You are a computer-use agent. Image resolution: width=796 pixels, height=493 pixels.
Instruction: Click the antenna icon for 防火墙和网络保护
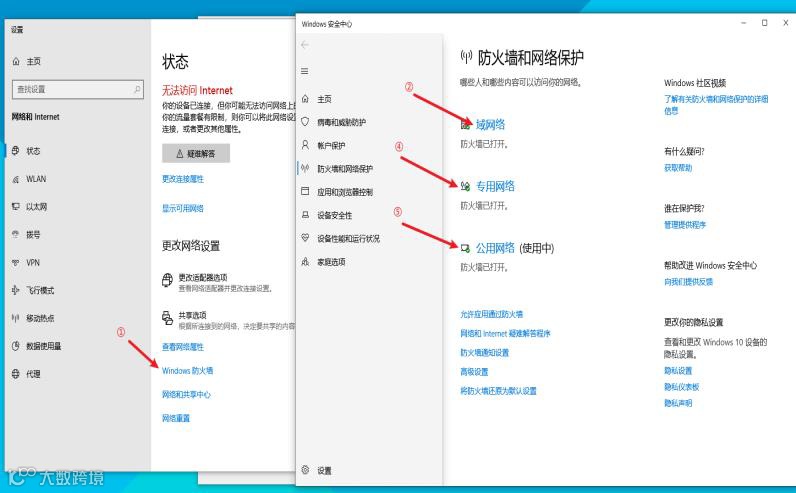(305, 168)
